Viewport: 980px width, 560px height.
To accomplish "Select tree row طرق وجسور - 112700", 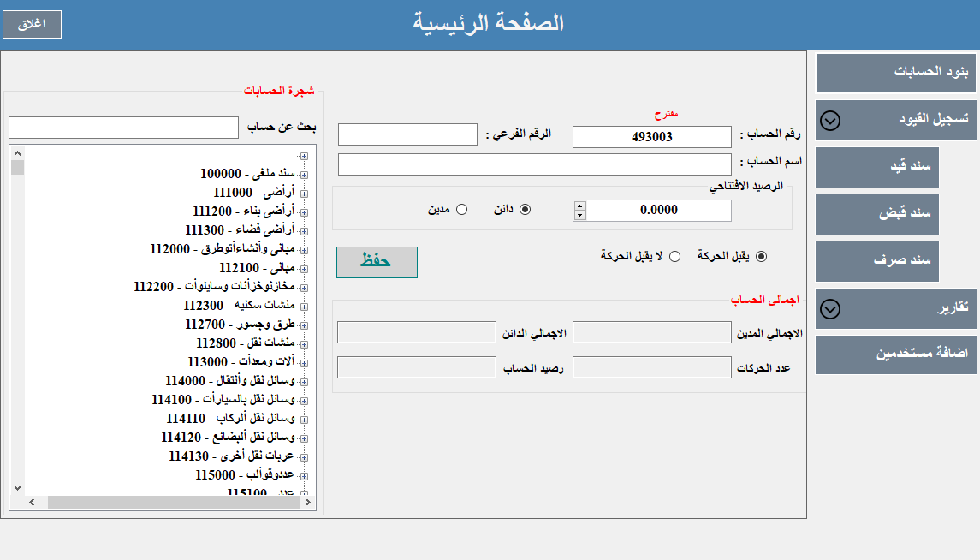I will coord(240,324).
